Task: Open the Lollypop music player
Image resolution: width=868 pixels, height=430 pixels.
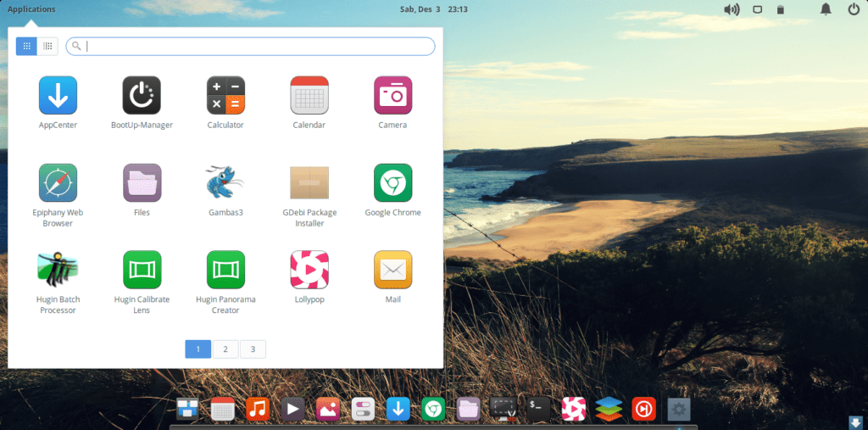Action: [309, 270]
